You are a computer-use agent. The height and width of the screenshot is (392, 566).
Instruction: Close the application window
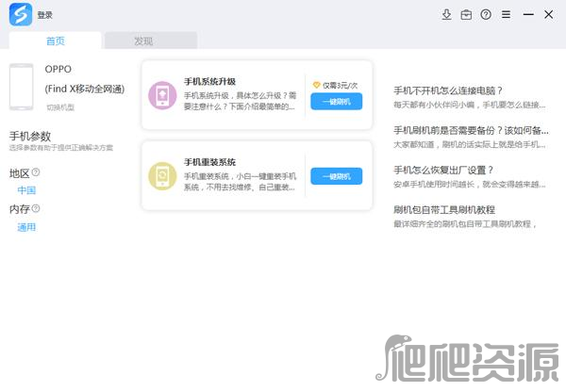point(549,14)
